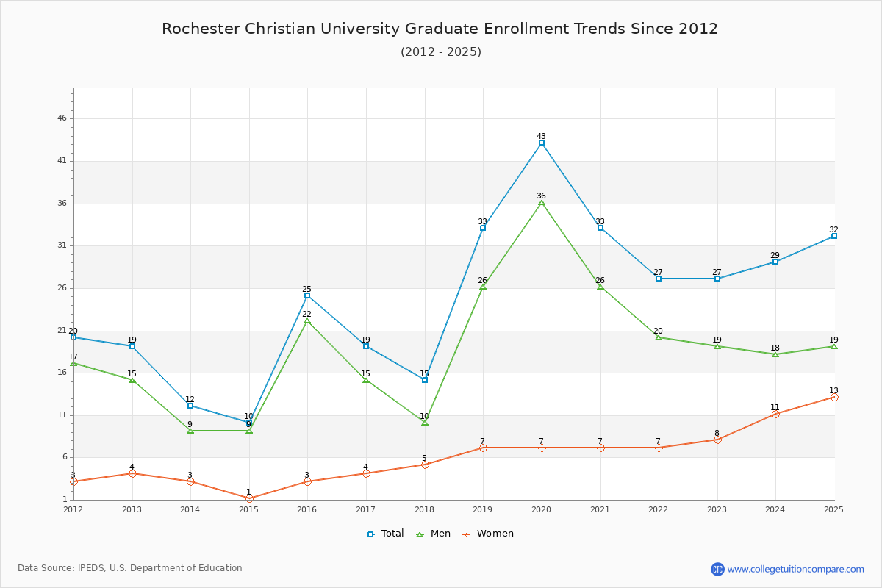Screen dimensions: 882x588
Task: Click the Total data point 33 in 2021
Action: point(600,228)
